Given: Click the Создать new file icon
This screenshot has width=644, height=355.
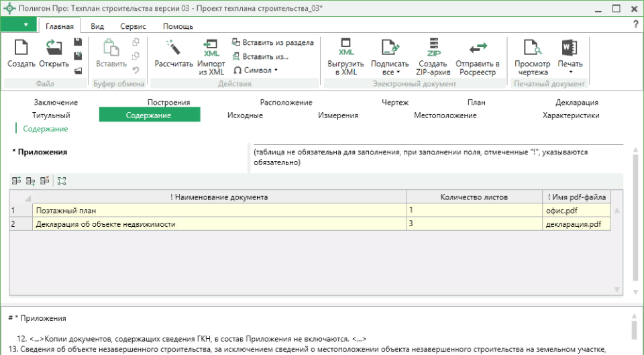Looking at the screenshot, I should (21, 48).
